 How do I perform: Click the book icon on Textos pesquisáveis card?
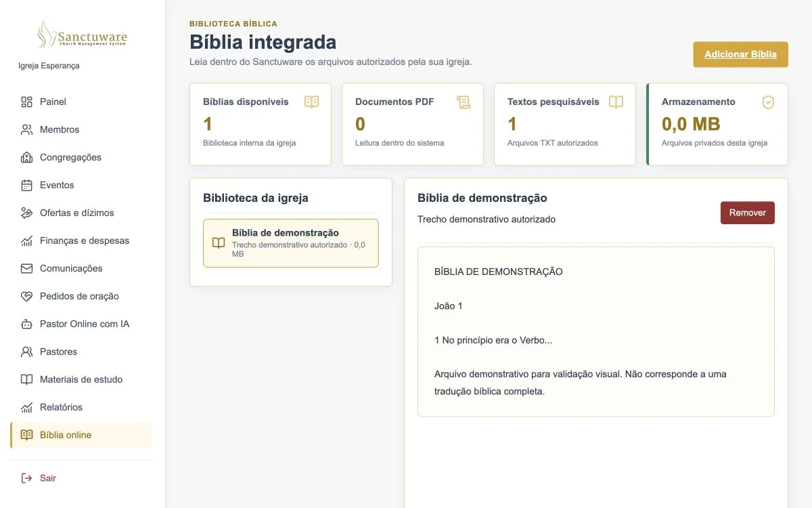616,102
